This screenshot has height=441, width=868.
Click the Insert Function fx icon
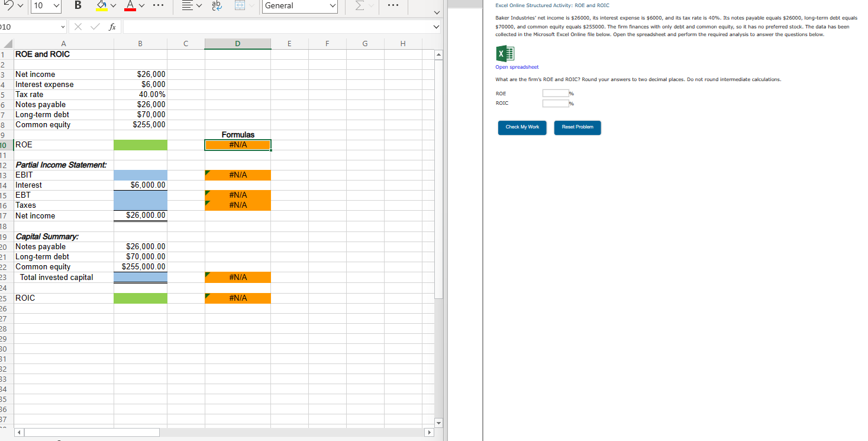[x=112, y=26]
